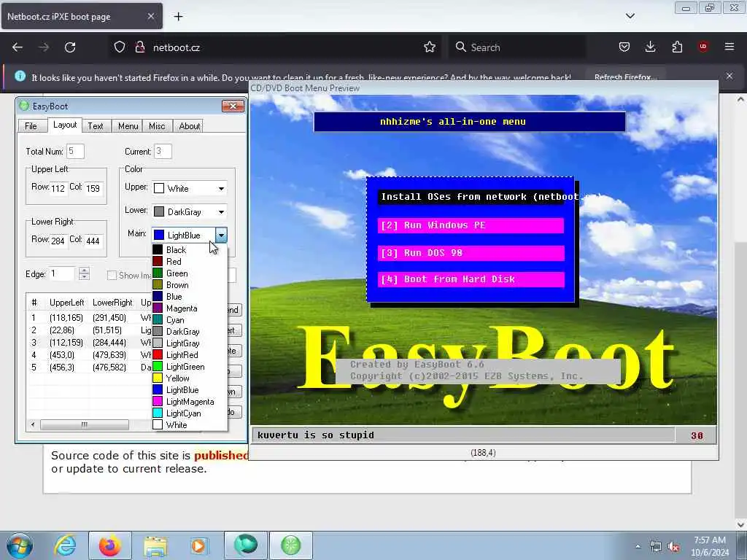Choose Cyan from color list
747x560 pixels.
[189, 320]
